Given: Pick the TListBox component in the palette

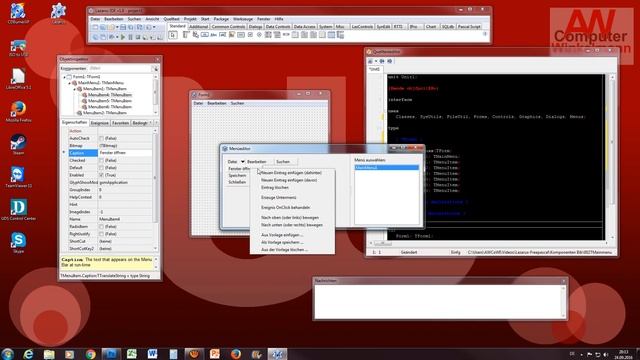Looking at the screenshot, I should point(268,35).
